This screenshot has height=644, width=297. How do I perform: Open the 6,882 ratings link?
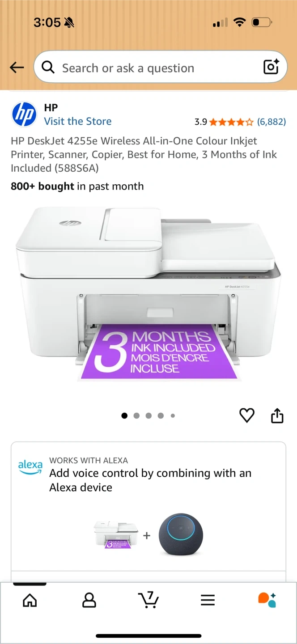(272, 122)
